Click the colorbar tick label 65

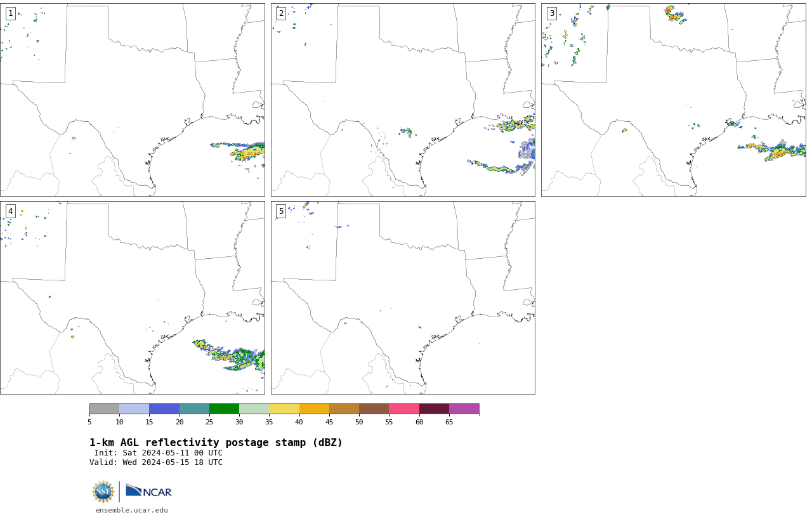coord(449,422)
